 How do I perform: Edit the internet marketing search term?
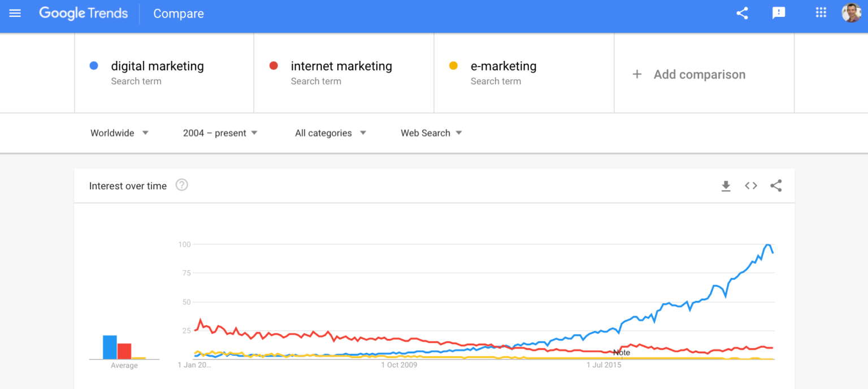click(x=341, y=66)
